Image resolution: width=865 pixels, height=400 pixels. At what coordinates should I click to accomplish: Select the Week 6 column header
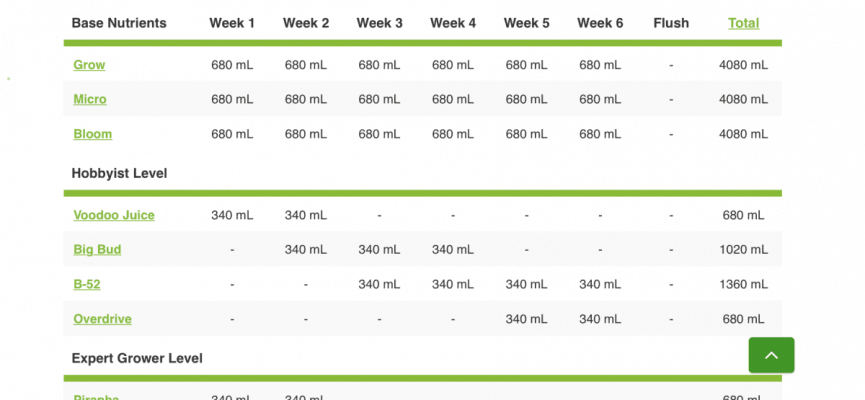pyautogui.click(x=600, y=23)
